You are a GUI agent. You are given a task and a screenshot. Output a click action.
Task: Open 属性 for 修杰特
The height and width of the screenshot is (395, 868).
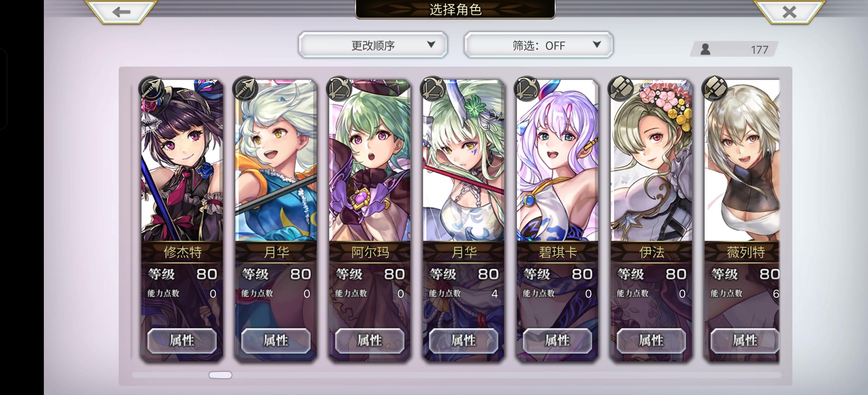tap(182, 341)
